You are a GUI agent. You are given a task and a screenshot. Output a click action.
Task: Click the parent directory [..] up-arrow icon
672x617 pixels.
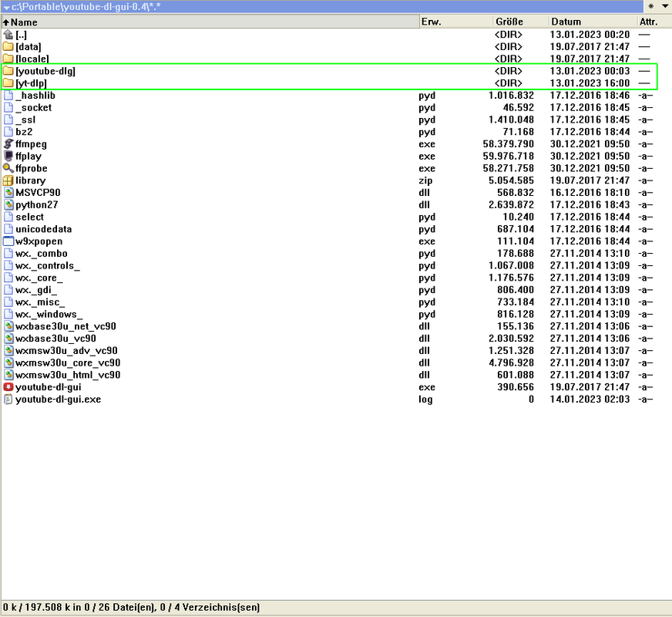tap(8, 34)
